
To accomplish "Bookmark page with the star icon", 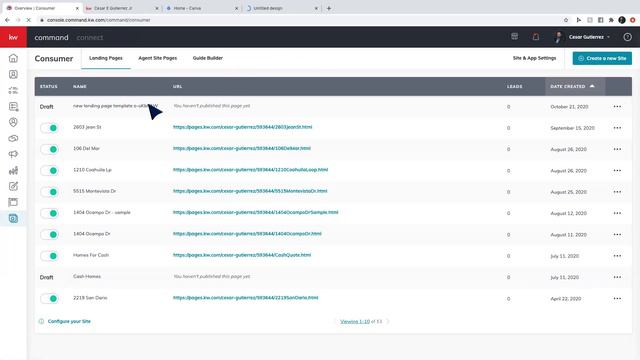I will [x=566, y=20].
